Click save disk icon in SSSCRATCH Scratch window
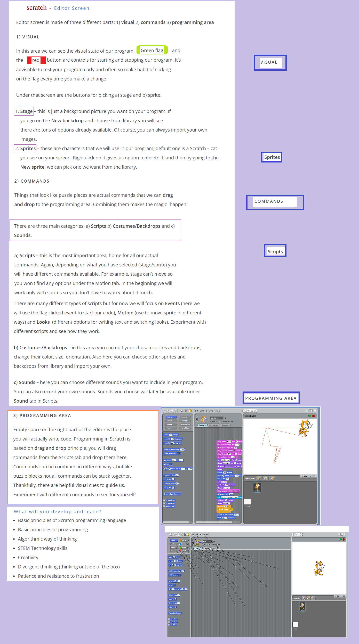Viewport: 359px width, 644px height. 186,411
